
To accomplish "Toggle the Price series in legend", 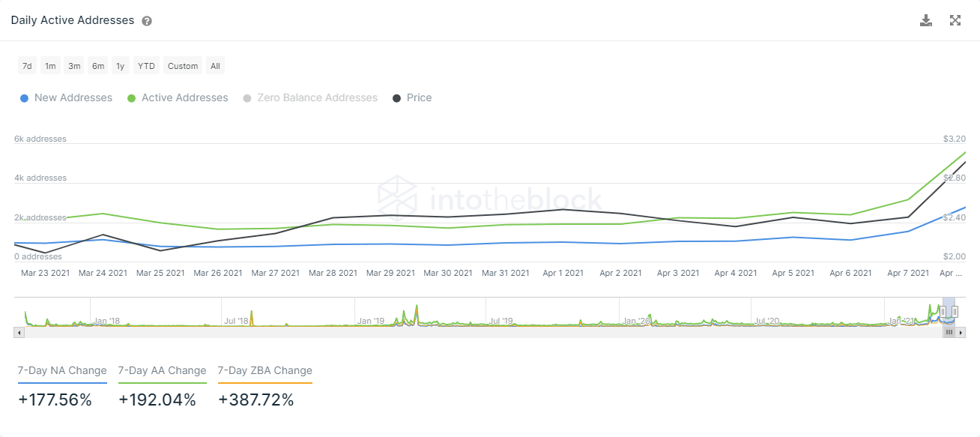I will 412,97.
